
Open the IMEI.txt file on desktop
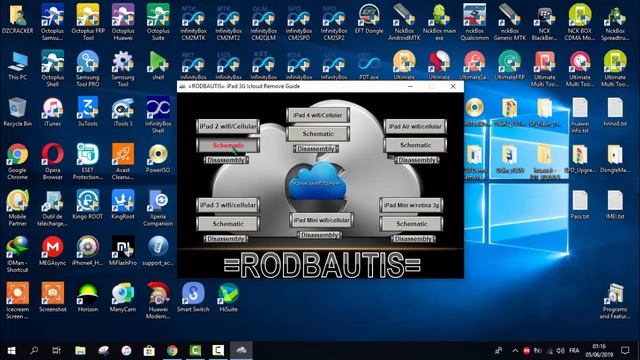coord(615,205)
